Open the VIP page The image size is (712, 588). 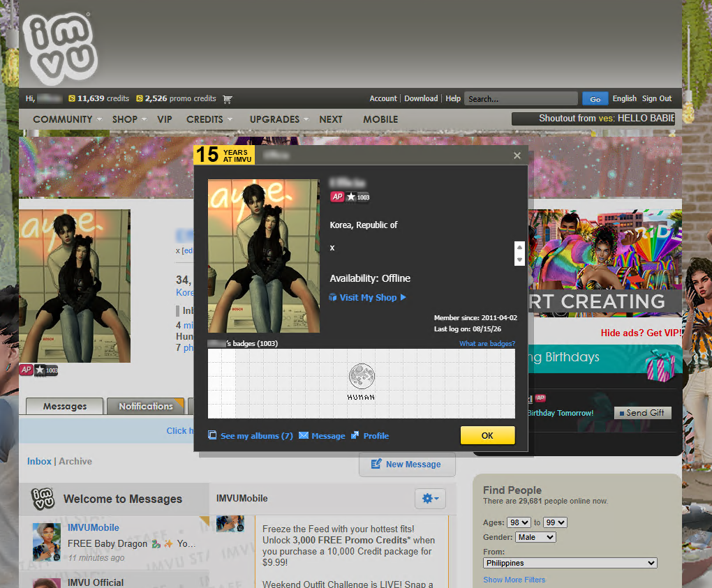pos(164,119)
